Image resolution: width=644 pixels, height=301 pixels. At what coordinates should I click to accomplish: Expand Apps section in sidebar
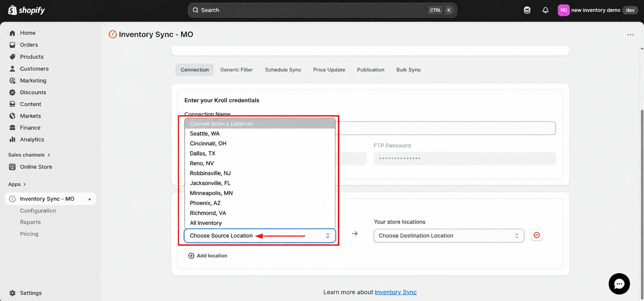click(x=17, y=184)
